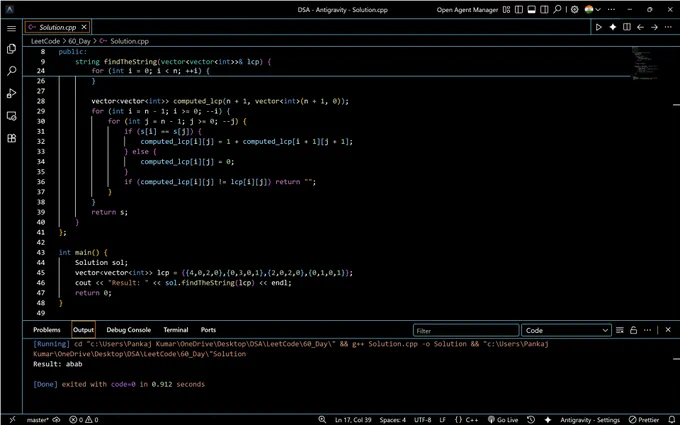Click the sticky scroll 'string findTheString' line

click(x=173, y=62)
